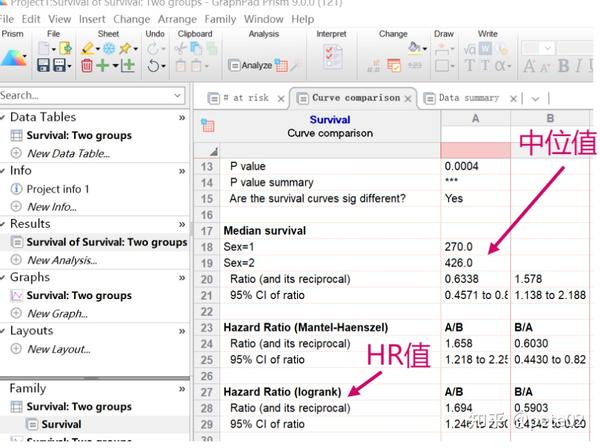The height and width of the screenshot is (448, 600).
Task: Open the Prism logo dropdown arrow
Action: (25, 56)
